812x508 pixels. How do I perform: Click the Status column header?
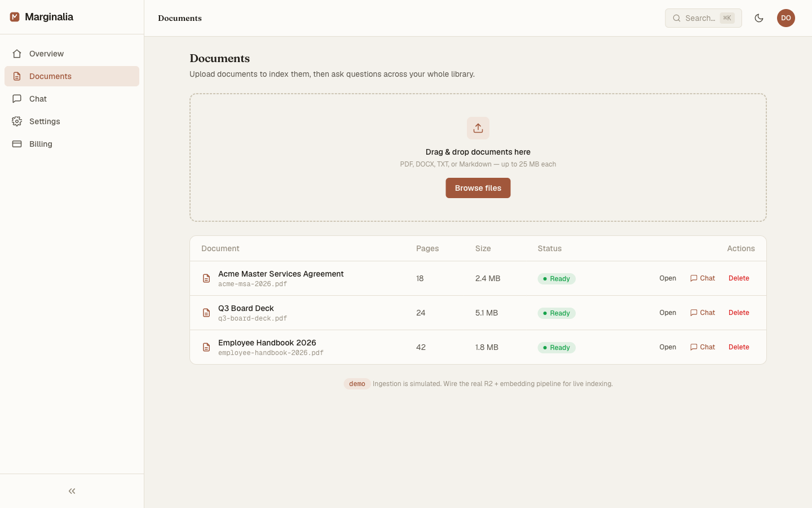pyautogui.click(x=550, y=248)
